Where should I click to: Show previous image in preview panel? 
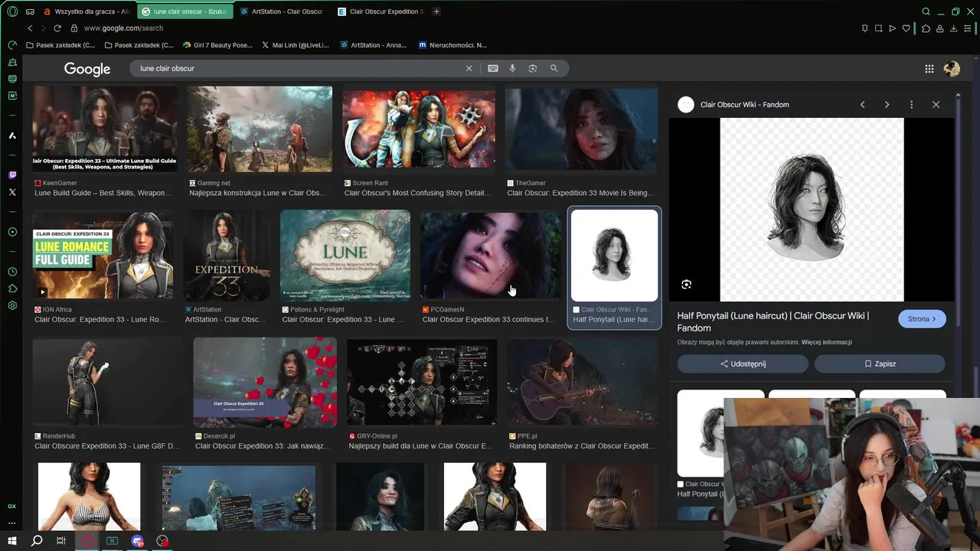[x=862, y=105]
